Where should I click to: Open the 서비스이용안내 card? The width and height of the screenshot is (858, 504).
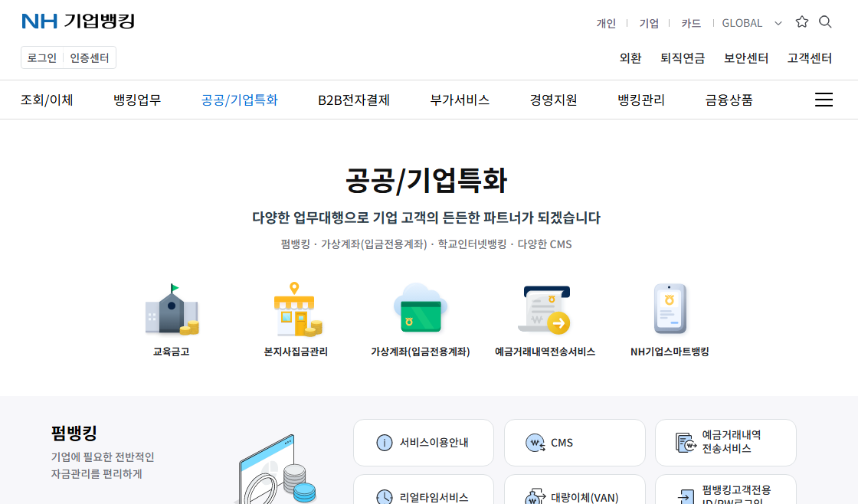coord(424,443)
